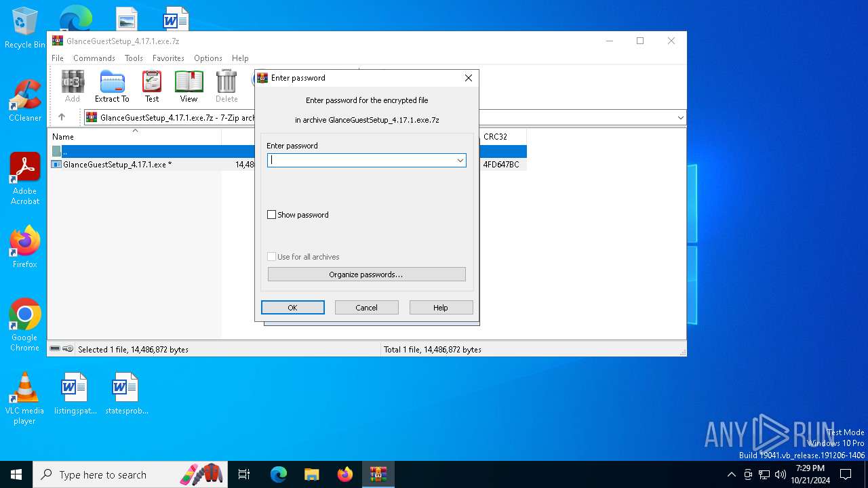Open the Options menu
The height and width of the screenshot is (488, 868).
pos(208,58)
